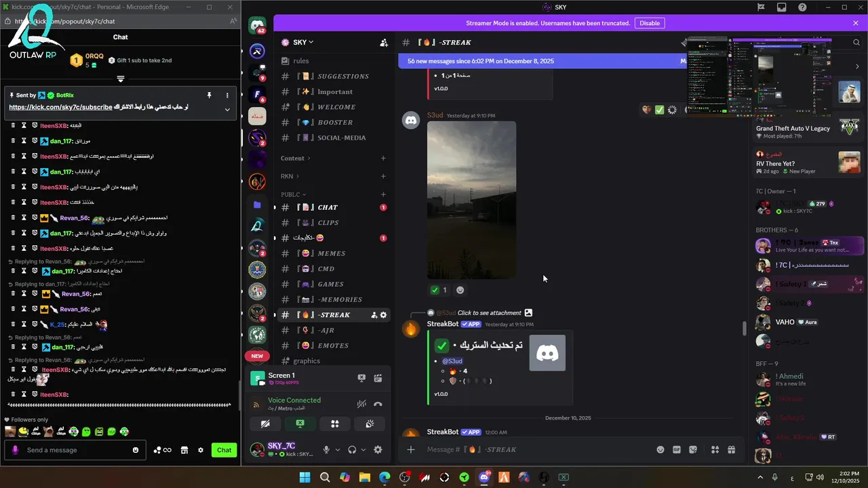This screenshot has width=868, height=488.
Task: Open Nitro gift button in message bar
Action: [731, 449]
